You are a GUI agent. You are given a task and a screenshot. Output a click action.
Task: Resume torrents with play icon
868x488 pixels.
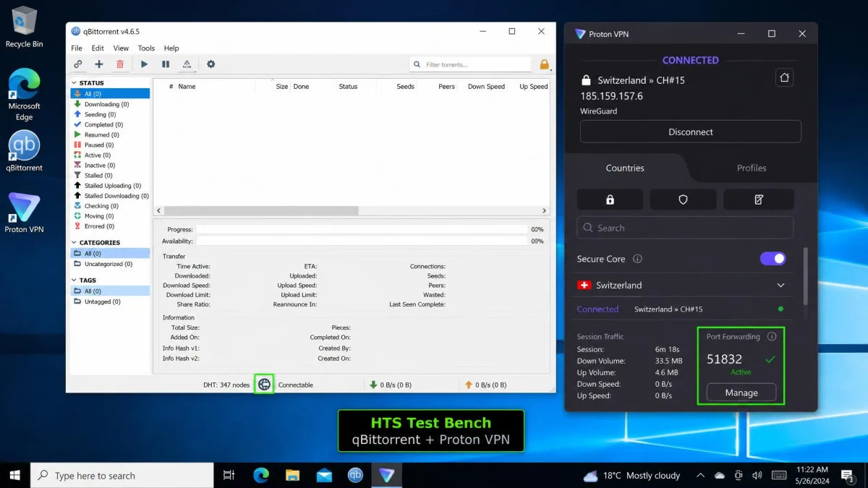click(x=145, y=64)
